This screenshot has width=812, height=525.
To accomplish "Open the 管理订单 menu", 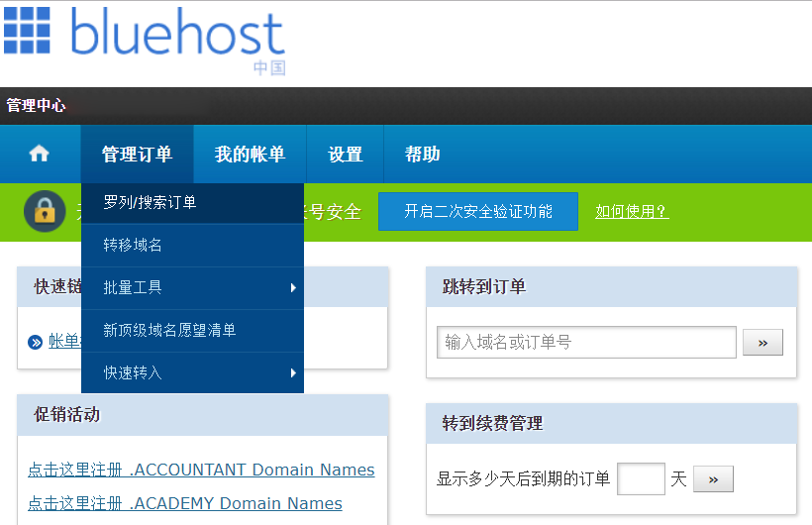I will 138,154.
